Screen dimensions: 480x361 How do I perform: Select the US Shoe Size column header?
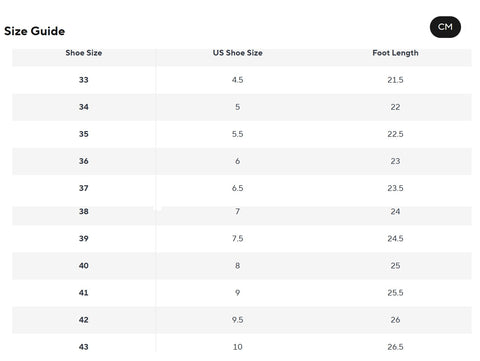click(238, 53)
